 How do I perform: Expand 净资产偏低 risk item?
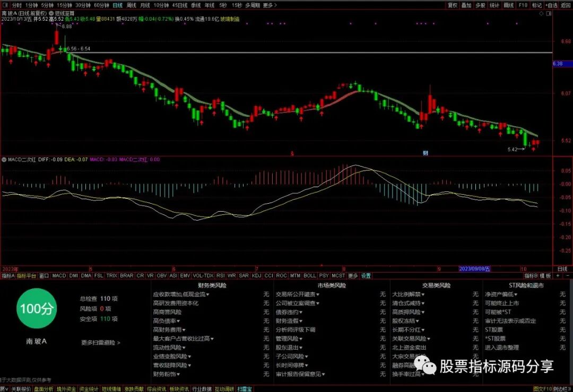point(501,294)
